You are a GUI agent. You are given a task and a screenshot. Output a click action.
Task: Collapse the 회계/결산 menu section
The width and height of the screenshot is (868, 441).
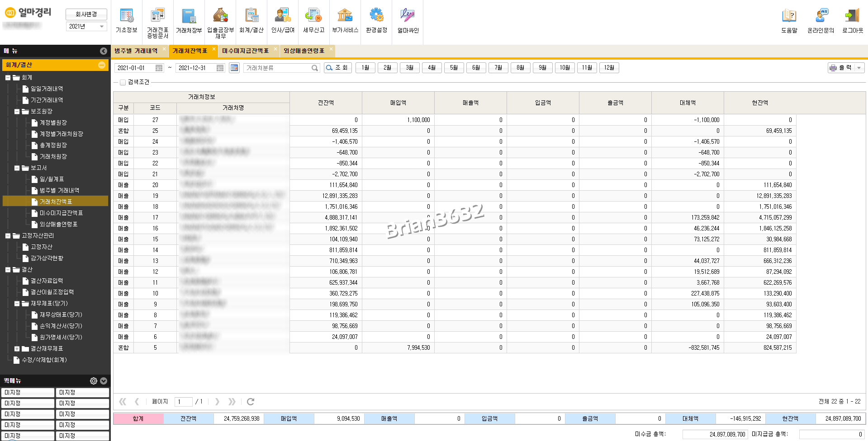pyautogui.click(x=102, y=65)
